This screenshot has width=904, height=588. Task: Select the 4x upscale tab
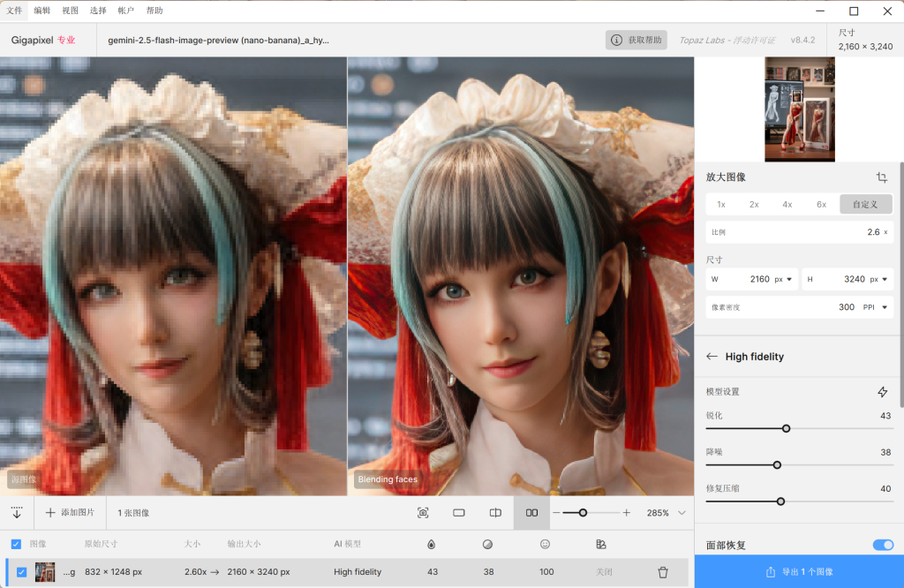(787, 204)
